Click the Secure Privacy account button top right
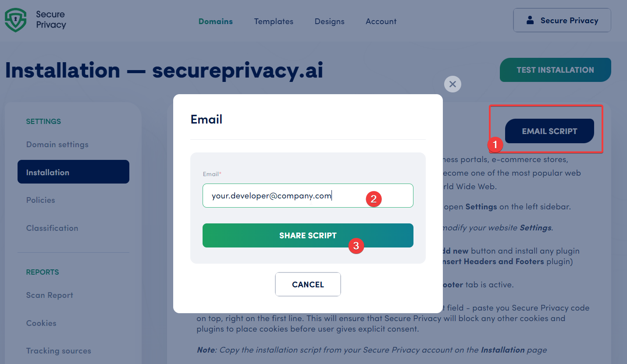This screenshot has width=627, height=364. (562, 20)
